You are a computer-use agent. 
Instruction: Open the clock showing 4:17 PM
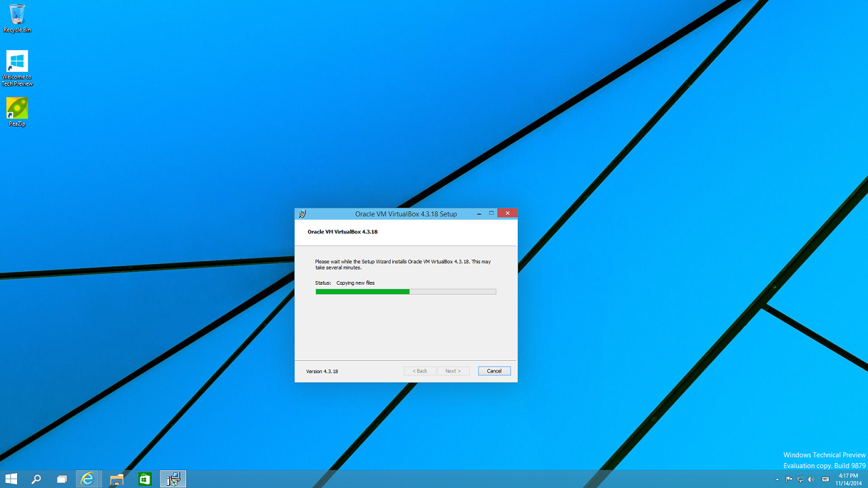848,479
